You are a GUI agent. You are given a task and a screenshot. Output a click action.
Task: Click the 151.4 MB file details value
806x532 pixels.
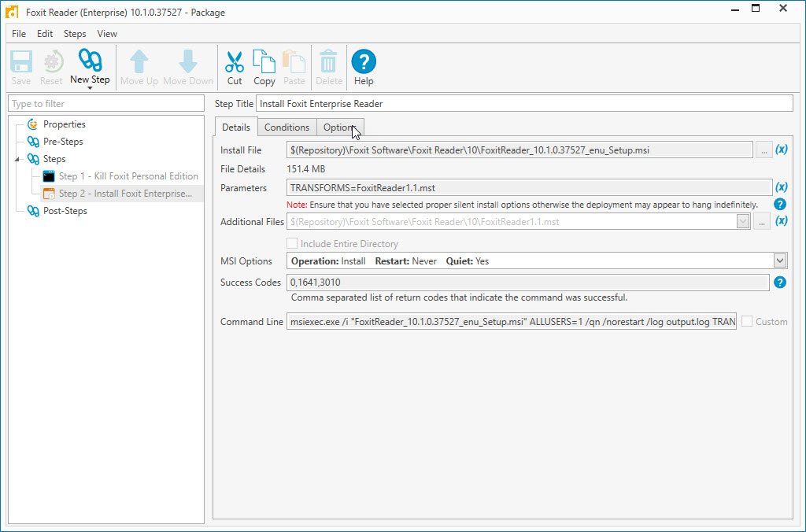coord(306,168)
